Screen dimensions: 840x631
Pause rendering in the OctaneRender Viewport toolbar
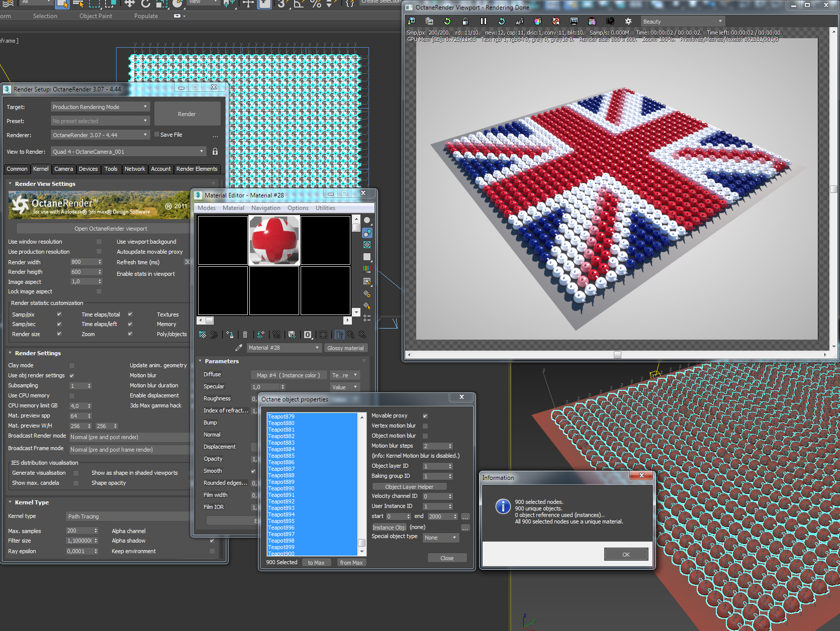483,21
